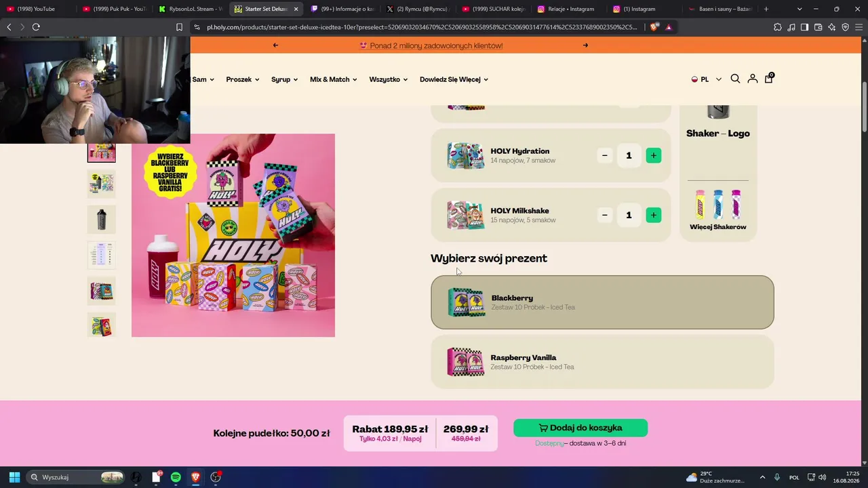868x488 pixels.
Task: Switch to the (1998) YouTube tab
Action: tap(38, 9)
